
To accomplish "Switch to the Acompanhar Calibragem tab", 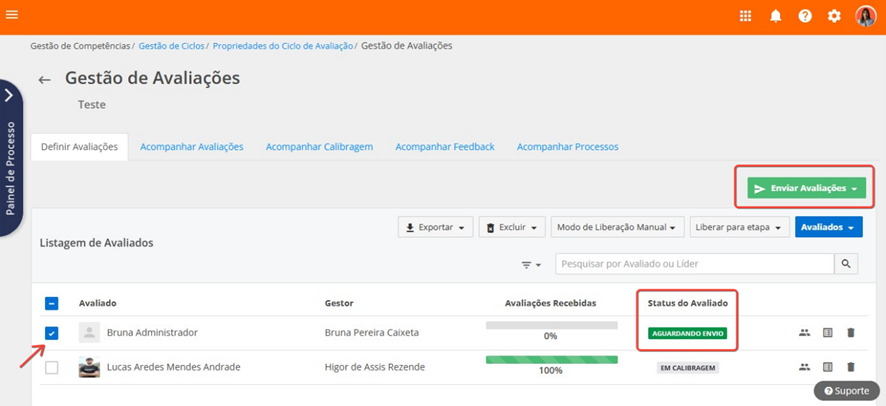I will point(319,147).
